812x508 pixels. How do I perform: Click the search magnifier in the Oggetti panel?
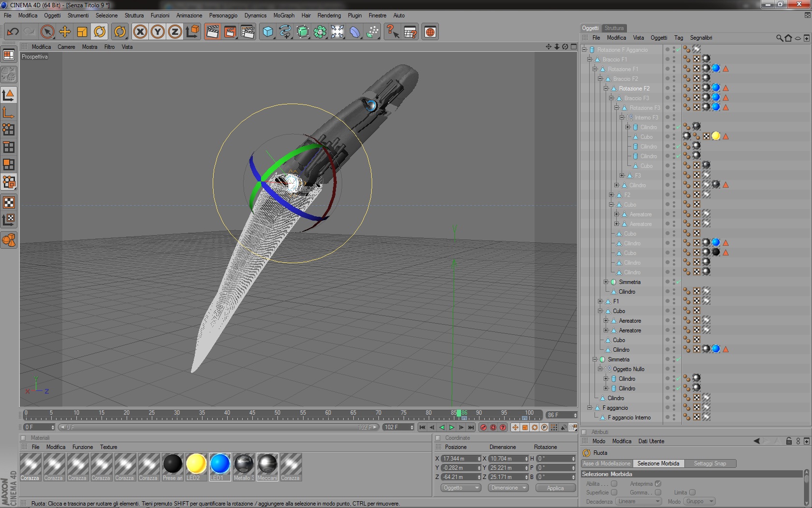[x=779, y=38]
